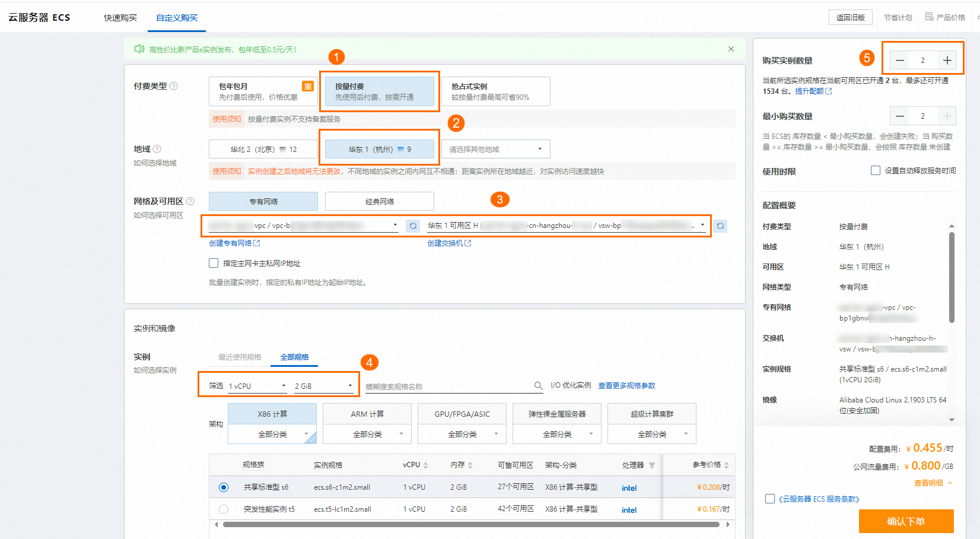Collapse 查看明细 chevron arrow
This screenshot has height=539, width=980.
click(x=950, y=483)
